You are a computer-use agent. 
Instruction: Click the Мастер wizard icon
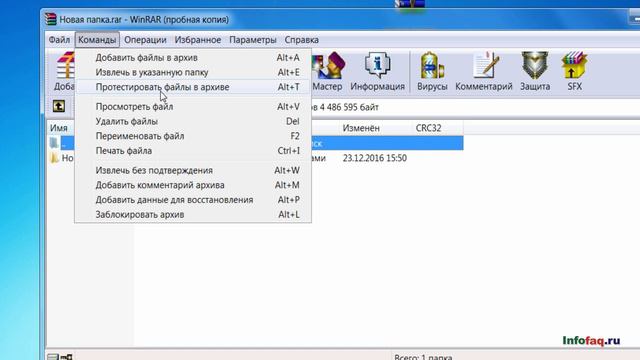coord(328,71)
